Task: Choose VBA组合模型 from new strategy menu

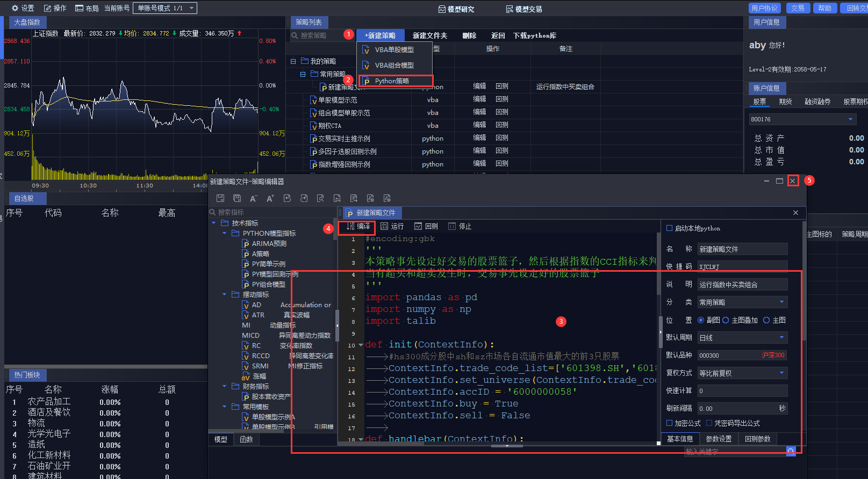Action: (394, 65)
